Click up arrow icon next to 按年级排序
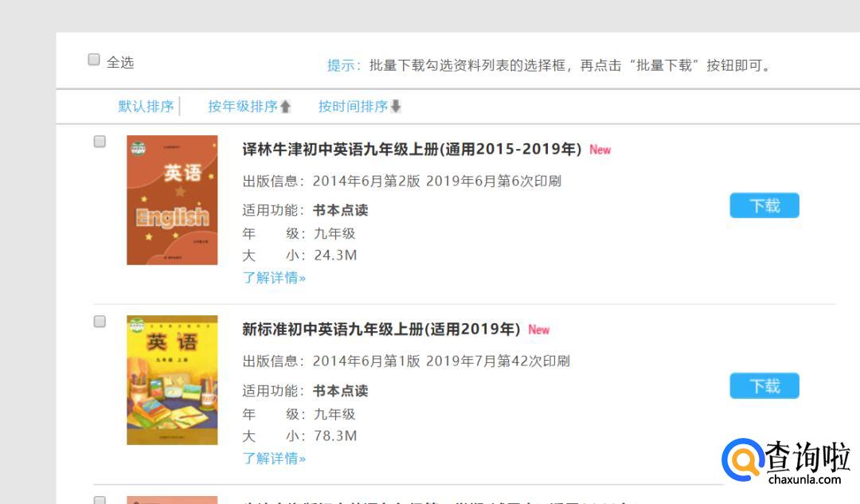 pyautogui.click(x=285, y=107)
